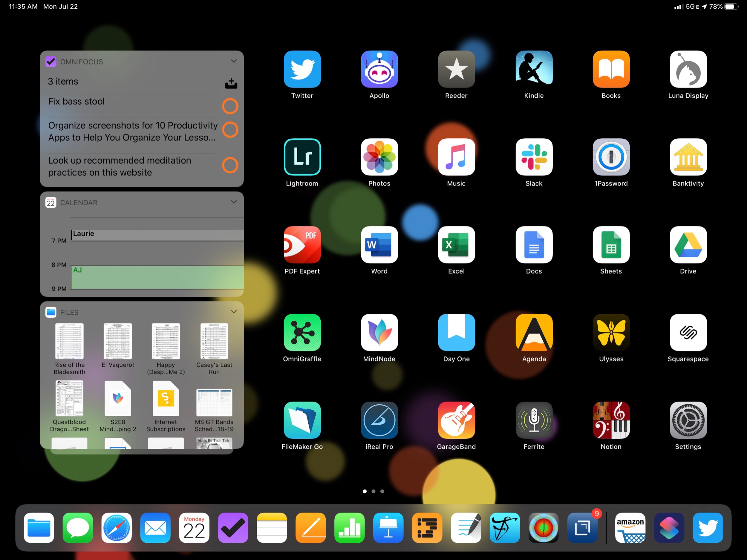The height and width of the screenshot is (560, 747).
Task: Open the Photos app
Action: pos(379,157)
